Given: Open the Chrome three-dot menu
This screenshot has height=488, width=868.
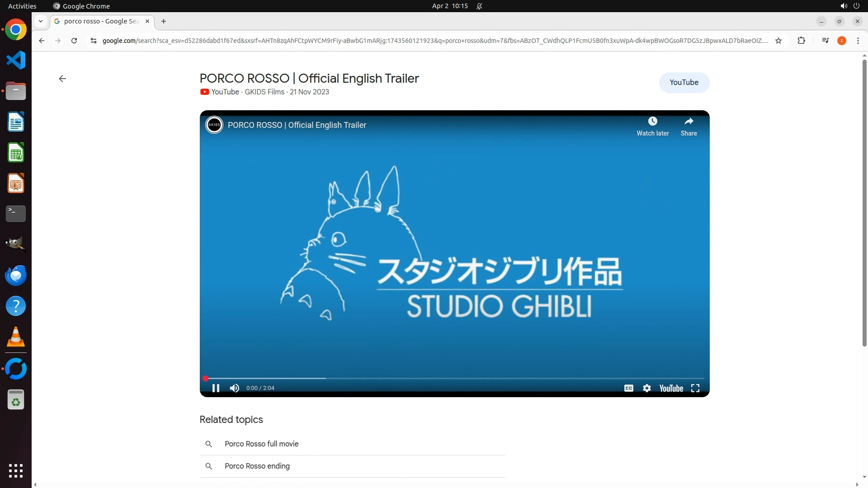Looking at the screenshot, I should (858, 41).
